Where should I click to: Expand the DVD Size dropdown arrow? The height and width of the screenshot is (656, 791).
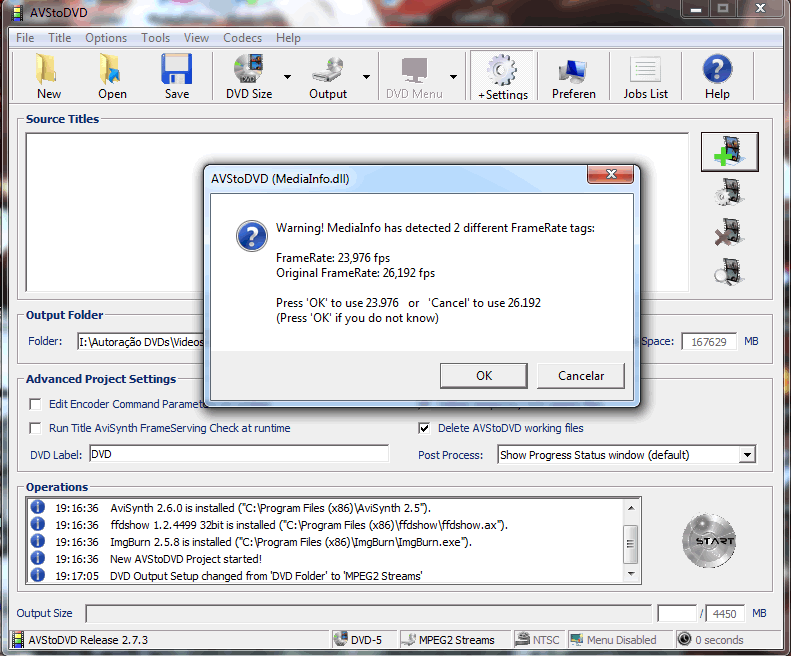point(288,77)
